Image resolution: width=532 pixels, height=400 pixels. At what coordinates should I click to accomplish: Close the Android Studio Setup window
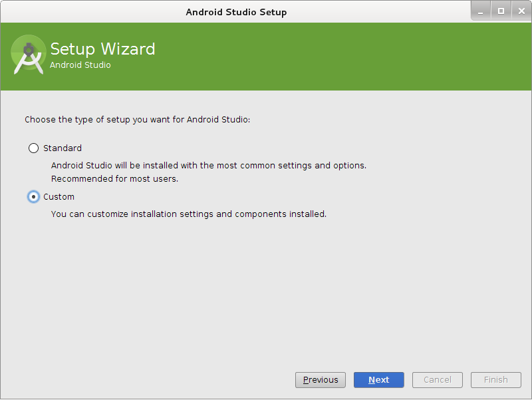click(x=521, y=11)
